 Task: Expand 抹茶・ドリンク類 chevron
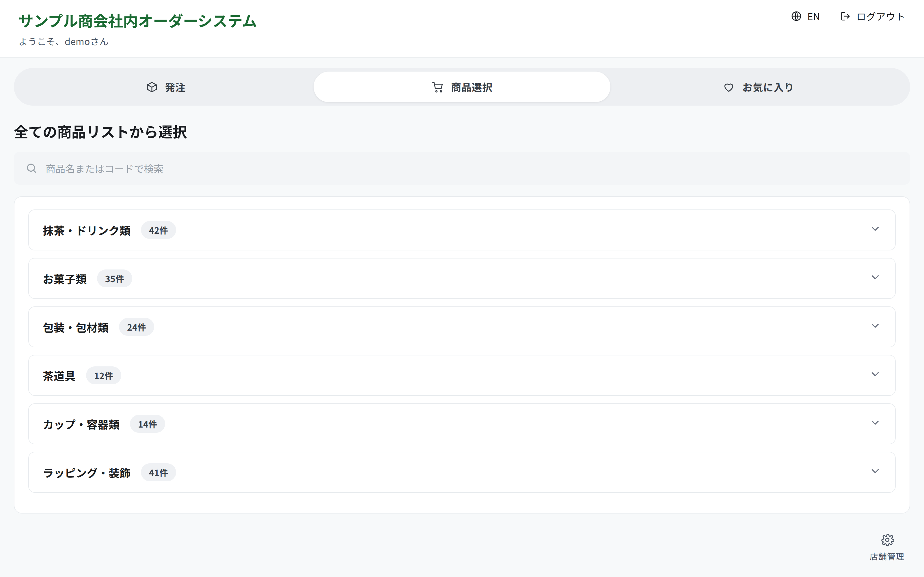(x=875, y=229)
